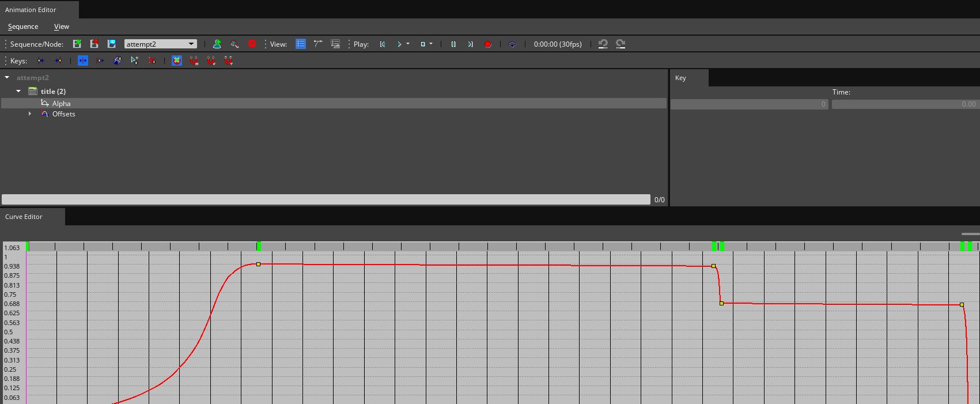Collapse the title (2) node

[x=18, y=91]
